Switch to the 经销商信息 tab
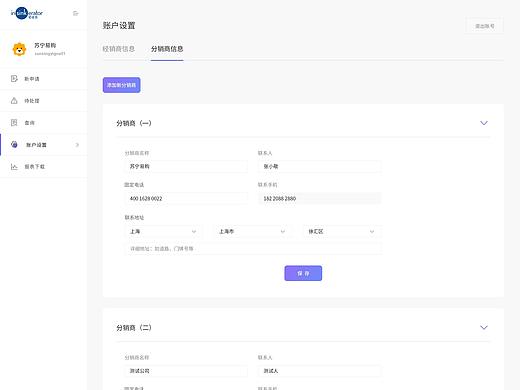 tap(119, 49)
